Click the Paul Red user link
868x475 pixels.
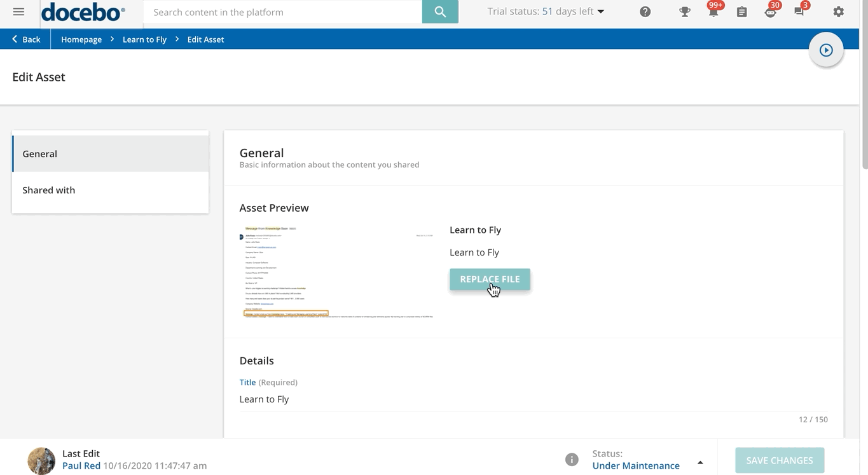pos(81,465)
